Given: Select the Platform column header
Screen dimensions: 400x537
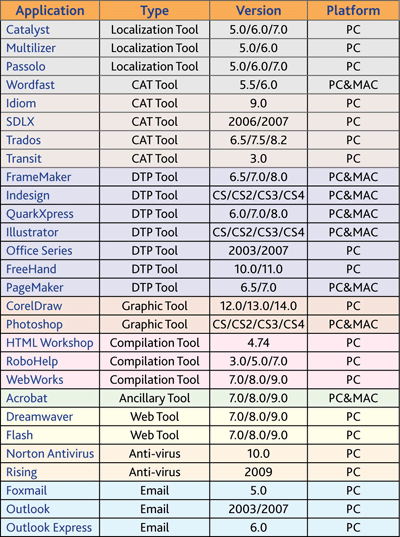Looking at the screenshot, I should [x=353, y=11].
